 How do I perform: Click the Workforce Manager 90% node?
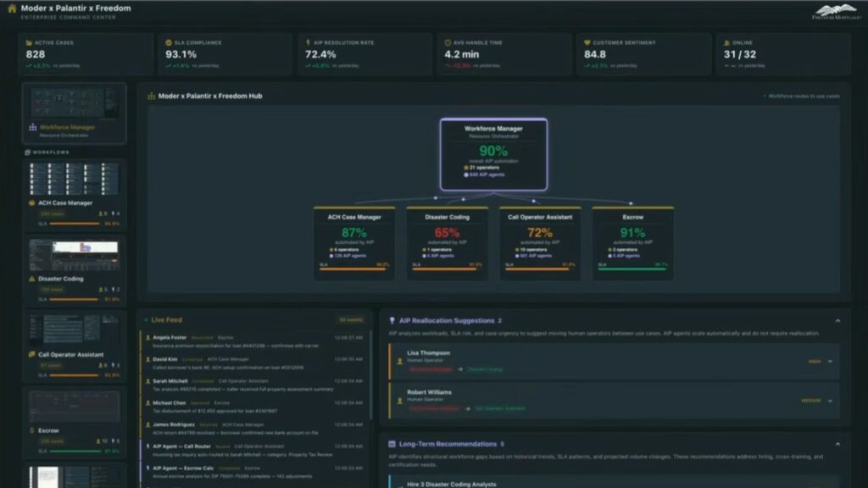click(x=492, y=152)
